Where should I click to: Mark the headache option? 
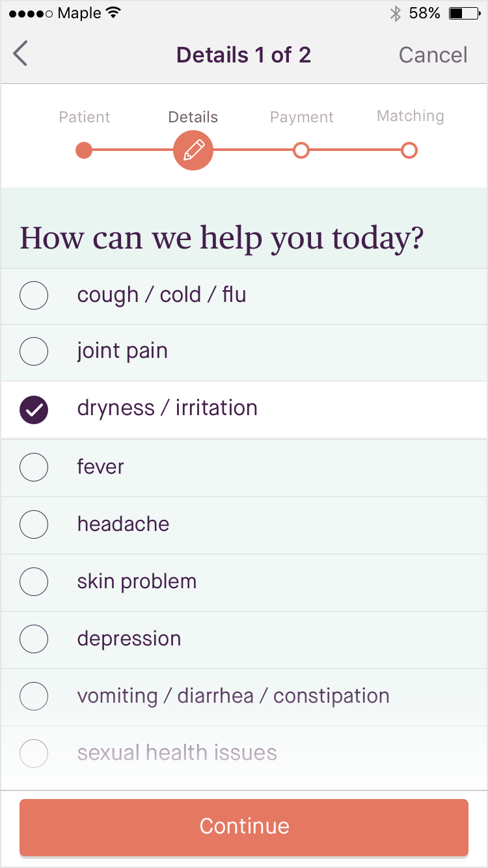pyautogui.click(x=34, y=524)
